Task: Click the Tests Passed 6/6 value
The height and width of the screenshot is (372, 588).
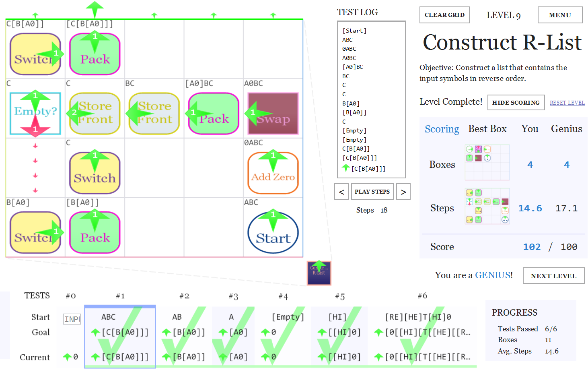Action: (551, 329)
